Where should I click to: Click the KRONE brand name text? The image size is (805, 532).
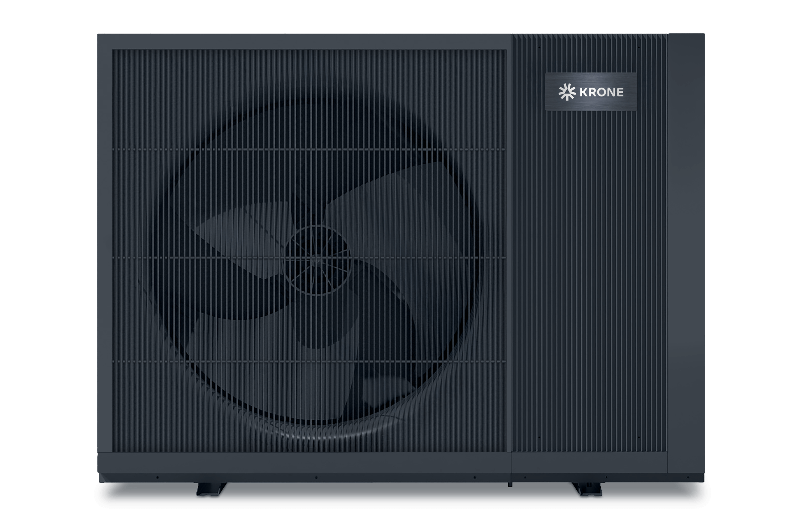(601, 93)
